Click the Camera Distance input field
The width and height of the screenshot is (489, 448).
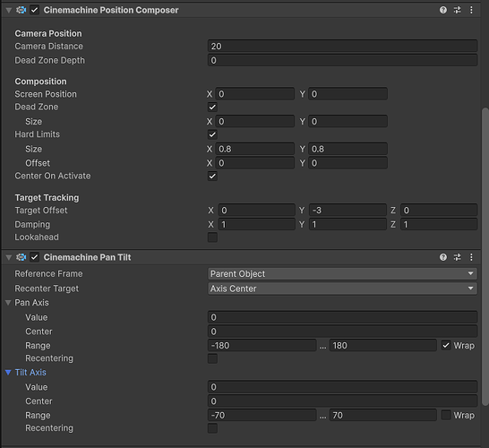(342, 47)
